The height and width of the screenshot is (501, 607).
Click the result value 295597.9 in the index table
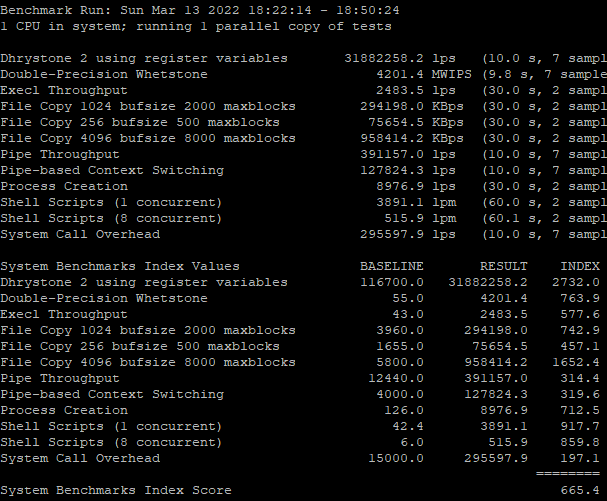tap(496, 458)
